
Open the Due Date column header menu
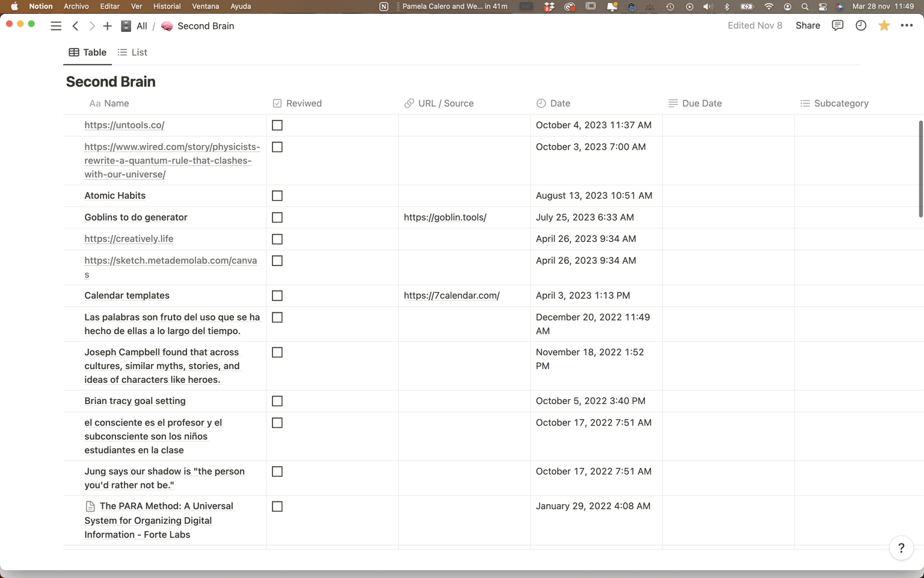(x=695, y=104)
